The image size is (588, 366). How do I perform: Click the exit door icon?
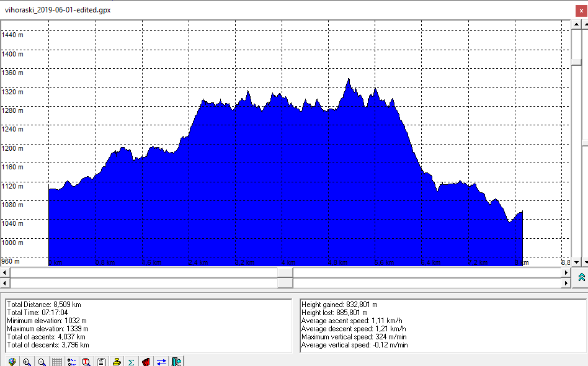click(177, 362)
